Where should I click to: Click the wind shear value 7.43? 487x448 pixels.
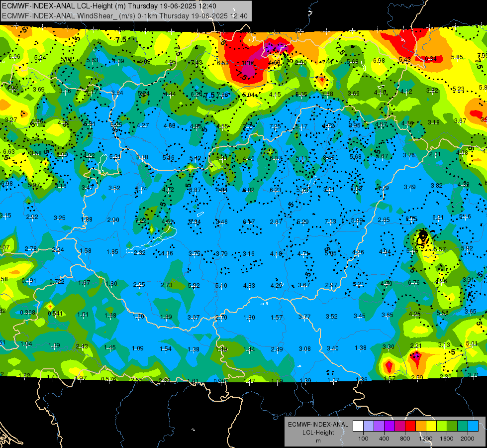(196, 63)
